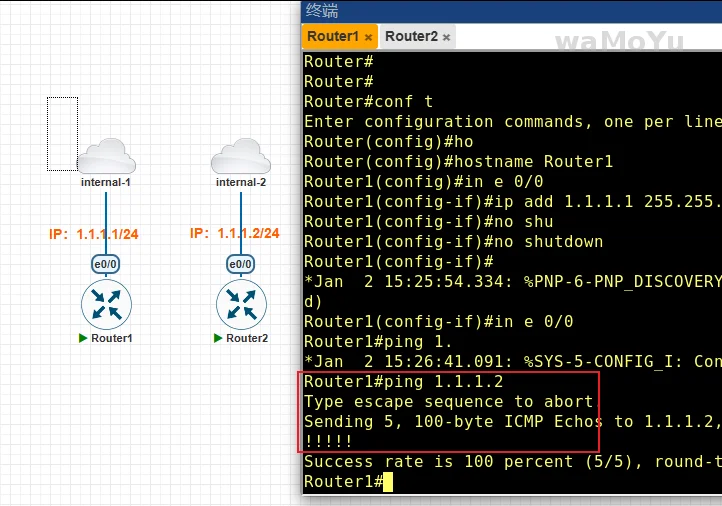Switch to the Router2 terminal tab

point(411,37)
